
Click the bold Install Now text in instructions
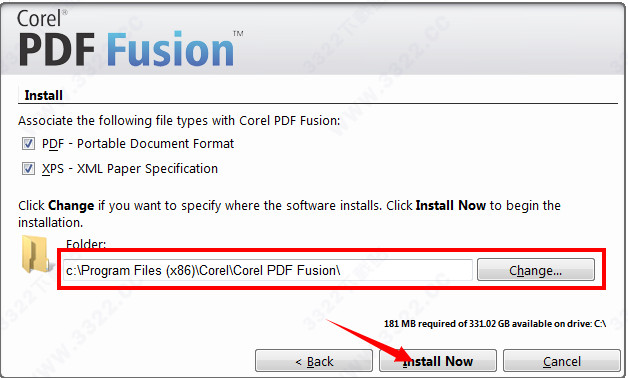[451, 205]
